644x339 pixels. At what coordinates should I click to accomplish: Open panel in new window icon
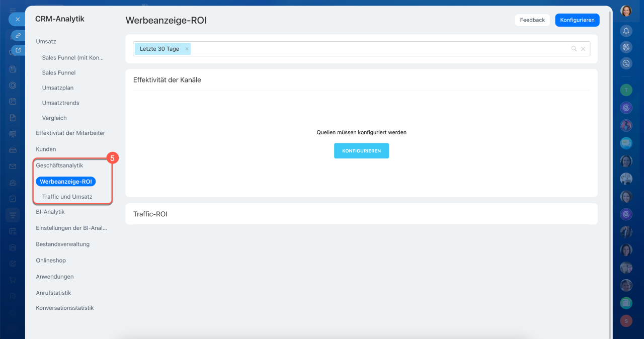(18, 50)
